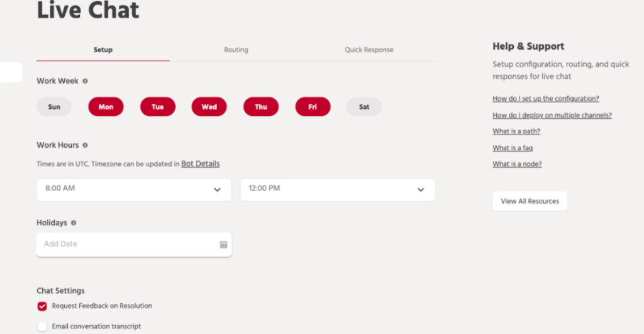This screenshot has width=644, height=334.
Task: Select the Setup tab
Action: tap(103, 50)
